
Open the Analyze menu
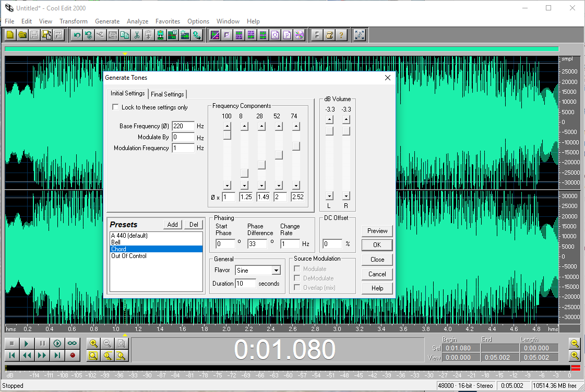(x=137, y=21)
